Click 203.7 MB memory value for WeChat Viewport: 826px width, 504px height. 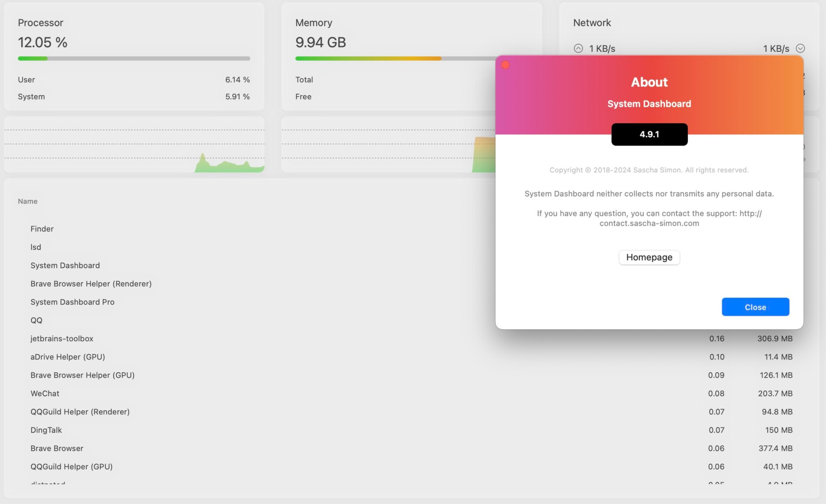pos(775,393)
